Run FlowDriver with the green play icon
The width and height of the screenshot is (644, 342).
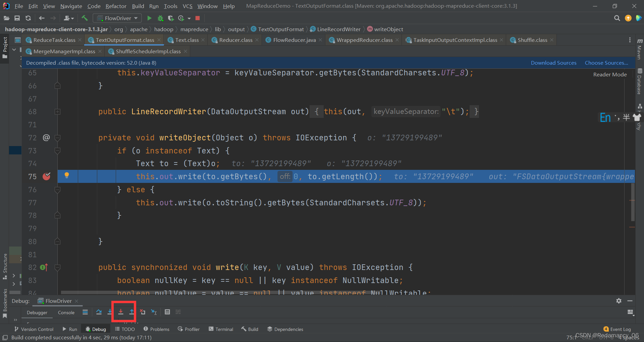(x=150, y=18)
